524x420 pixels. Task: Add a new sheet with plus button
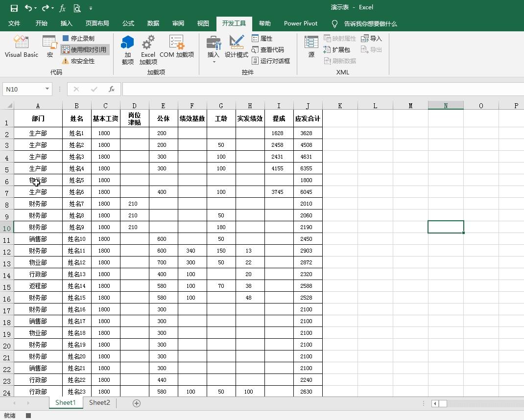(x=137, y=403)
